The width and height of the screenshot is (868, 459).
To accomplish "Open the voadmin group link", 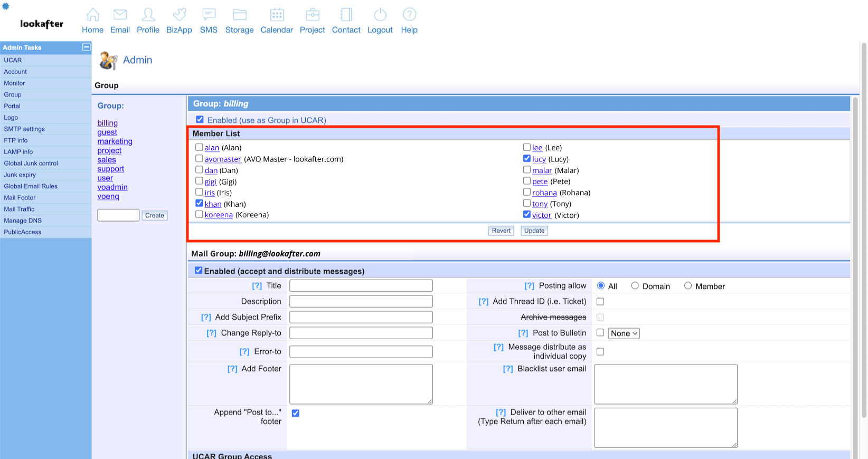I will 112,187.
